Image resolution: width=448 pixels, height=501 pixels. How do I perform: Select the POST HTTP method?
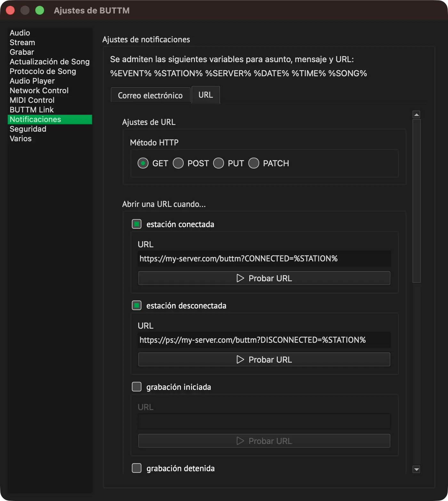tap(178, 163)
